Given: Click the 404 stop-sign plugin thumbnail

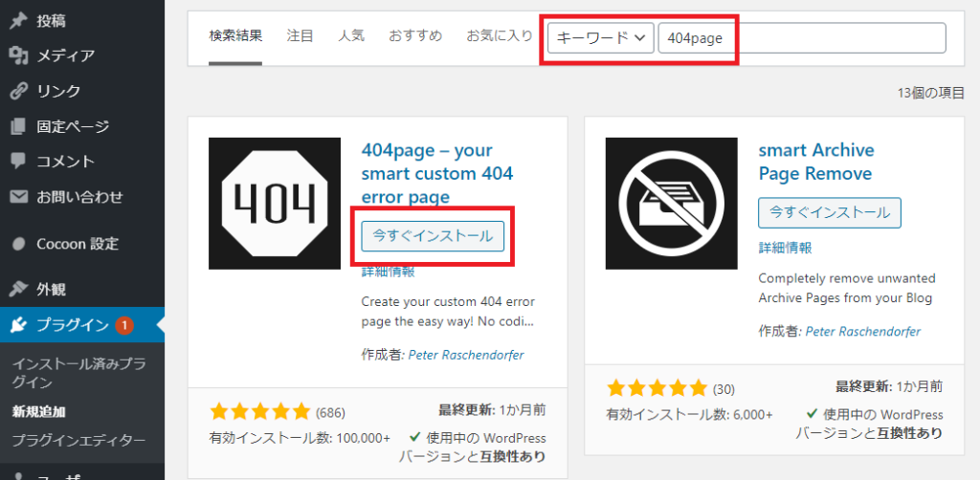Looking at the screenshot, I should pos(275,204).
